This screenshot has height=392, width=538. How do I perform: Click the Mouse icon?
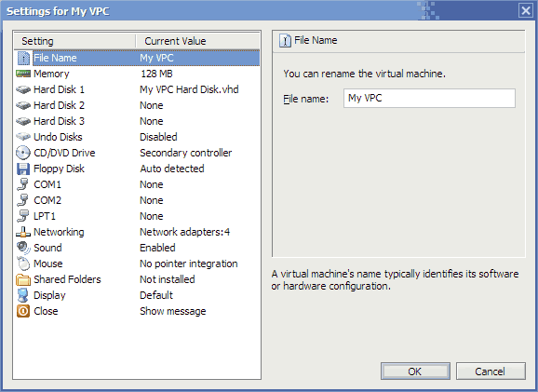(x=23, y=264)
